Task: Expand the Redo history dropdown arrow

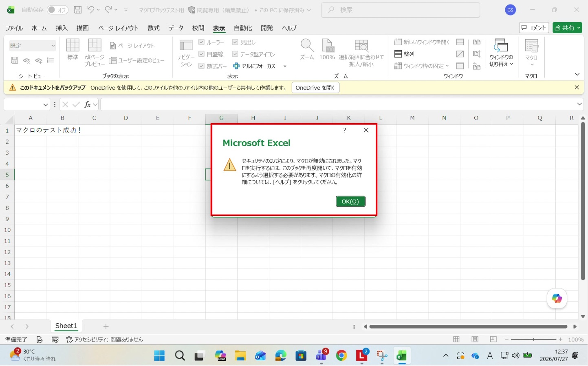Action: point(116,10)
